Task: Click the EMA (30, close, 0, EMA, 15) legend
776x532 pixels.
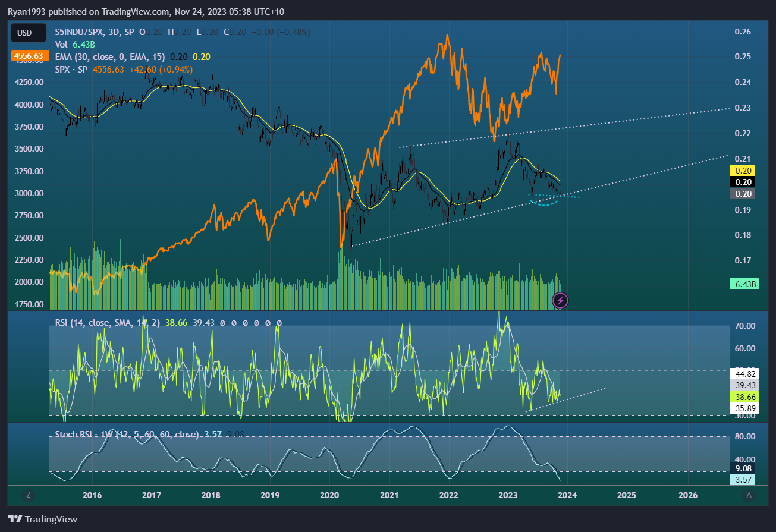Action: 110,56
